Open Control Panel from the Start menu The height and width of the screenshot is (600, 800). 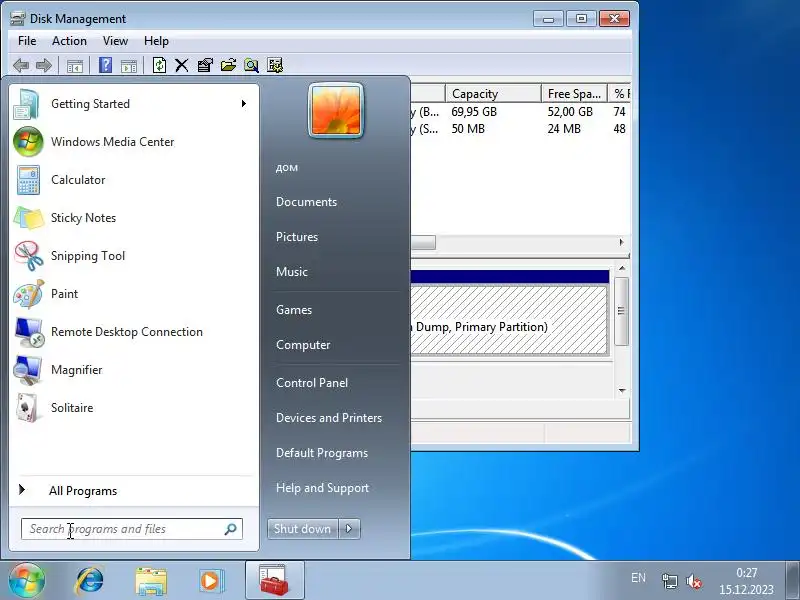[x=312, y=383]
